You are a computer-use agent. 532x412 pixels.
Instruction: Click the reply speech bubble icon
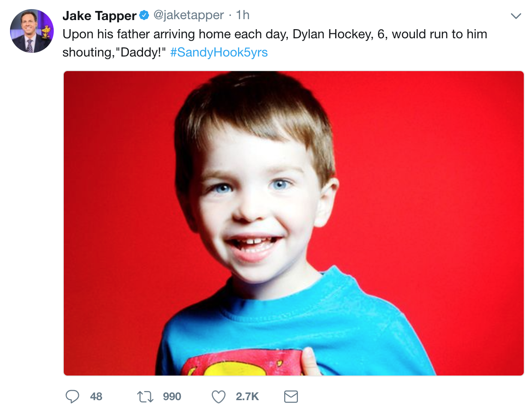[73, 397]
